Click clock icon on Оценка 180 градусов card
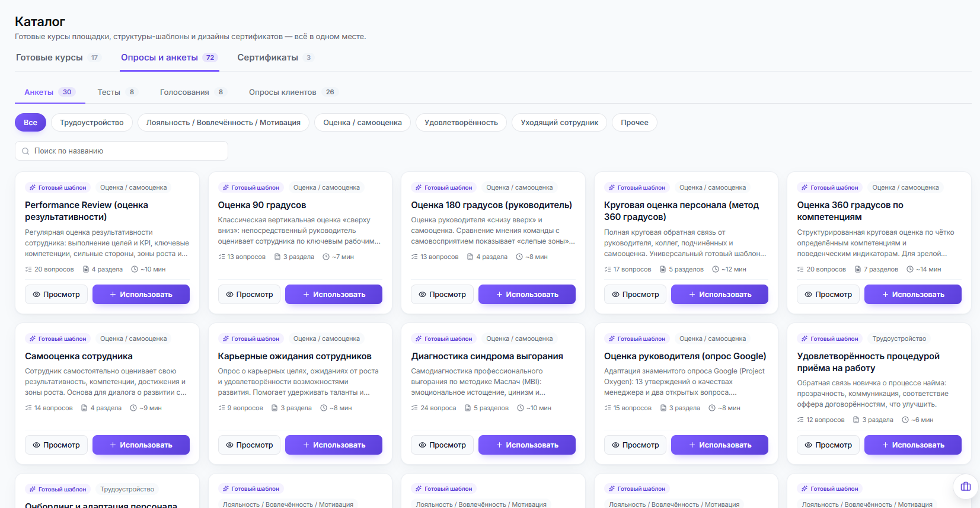 click(x=519, y=257)
